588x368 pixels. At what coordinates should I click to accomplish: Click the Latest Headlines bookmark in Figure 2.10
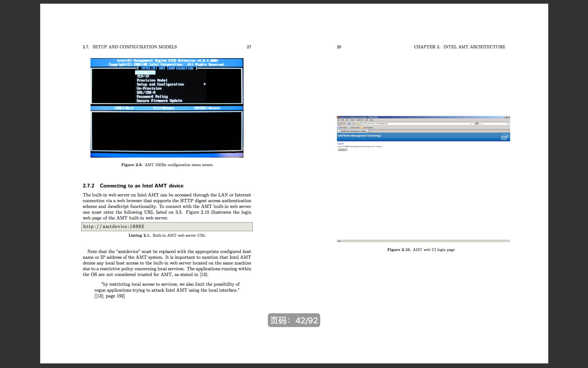pos(367,128)
